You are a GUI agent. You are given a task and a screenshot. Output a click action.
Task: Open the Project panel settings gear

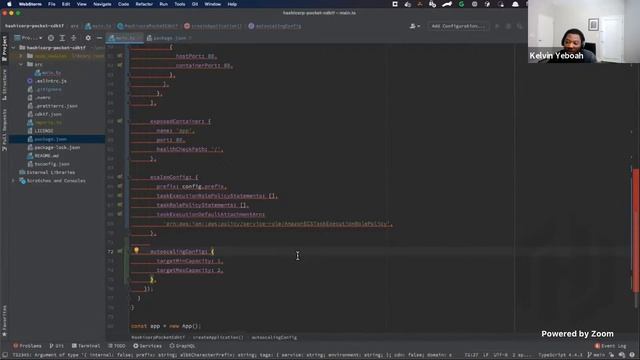pyautogui.click(x=88, y=38)
